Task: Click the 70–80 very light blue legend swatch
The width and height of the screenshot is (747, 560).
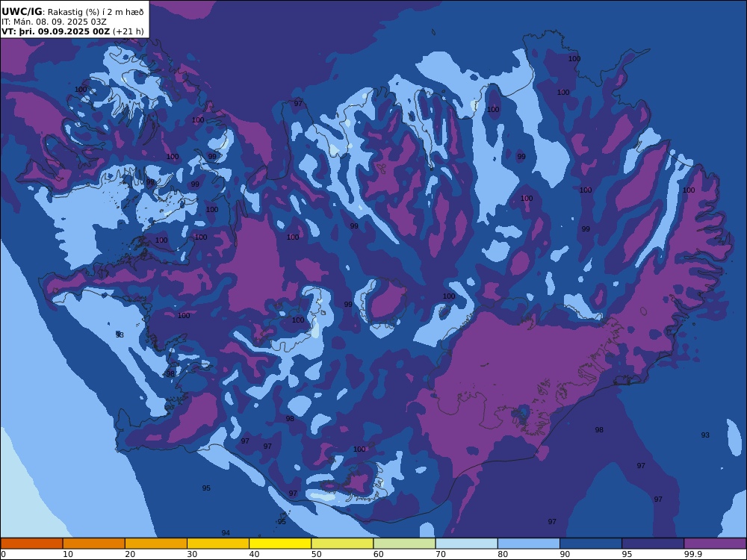Action: tap(466, 544)
